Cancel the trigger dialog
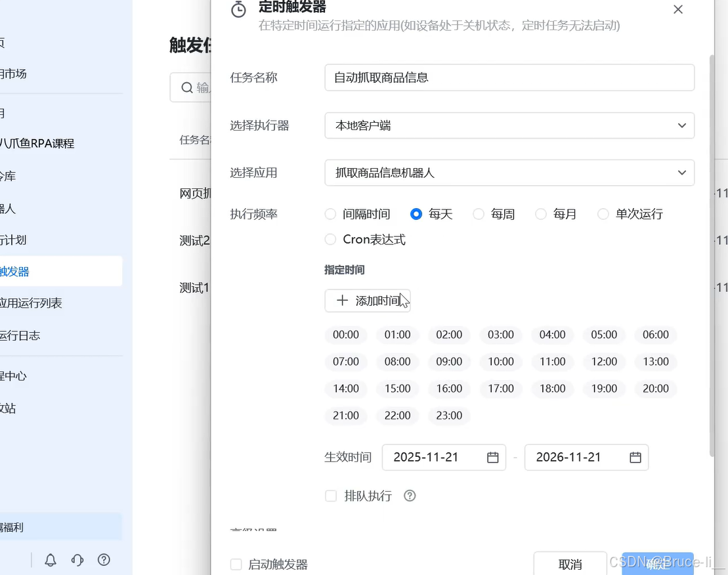This screenshot has height=575, width=728. click(x=570, y=564)
